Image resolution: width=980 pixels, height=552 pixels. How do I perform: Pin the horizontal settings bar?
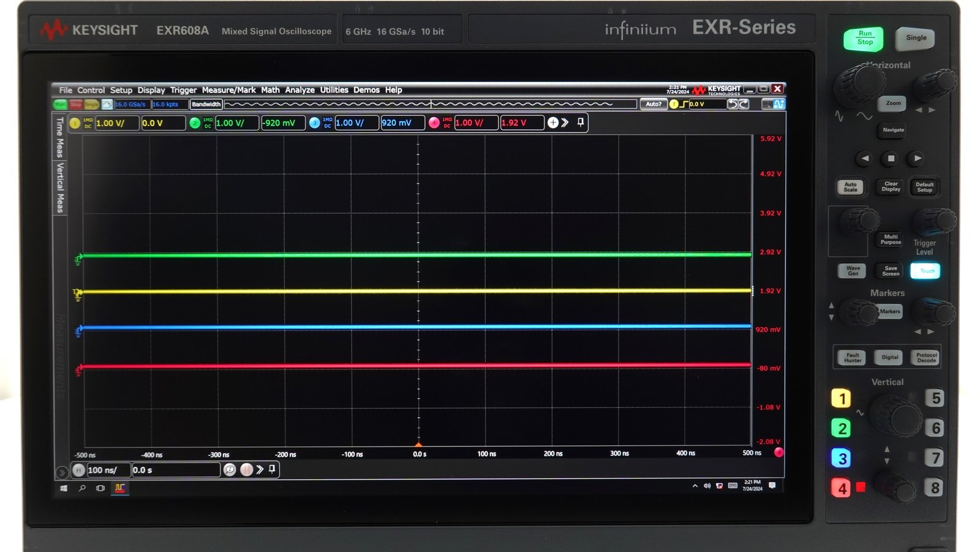pyautogui.click(x=272, y=469)
